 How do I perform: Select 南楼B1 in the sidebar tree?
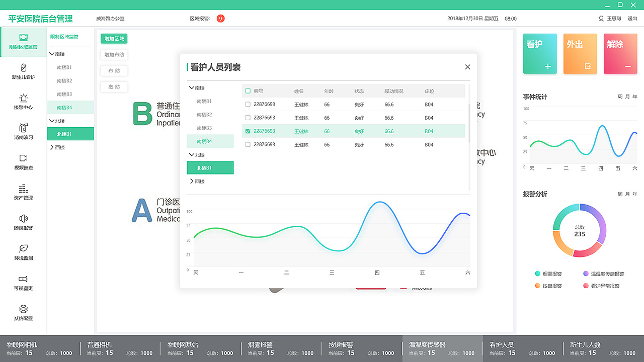pyautogui.click(x=64, y=67)
